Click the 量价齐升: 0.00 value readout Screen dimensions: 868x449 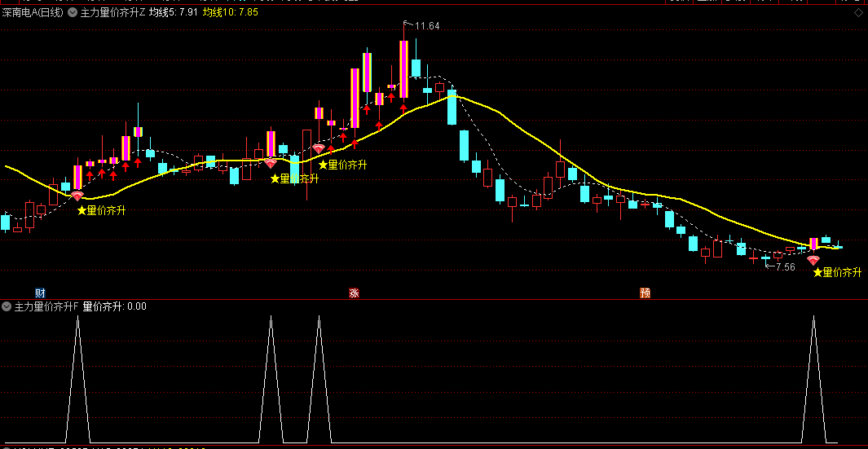(115, 306)
